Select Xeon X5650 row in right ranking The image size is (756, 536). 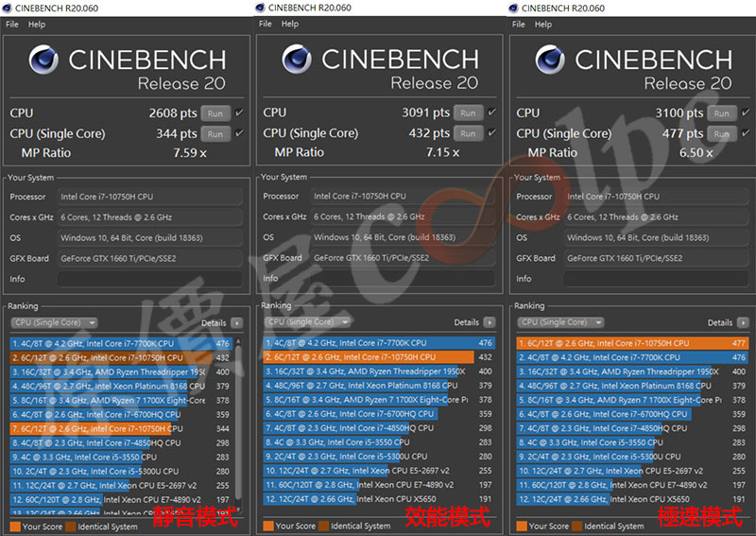pyautogui.click(x=632, y=499)
